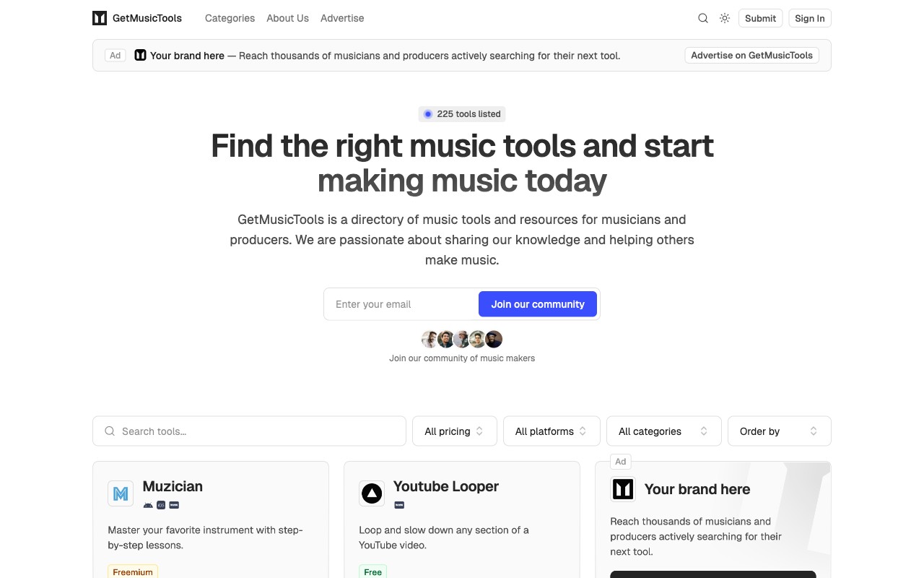This screenshot has height=578, width=924.
Task: Open the Categories menu
Action: [230, 18]
